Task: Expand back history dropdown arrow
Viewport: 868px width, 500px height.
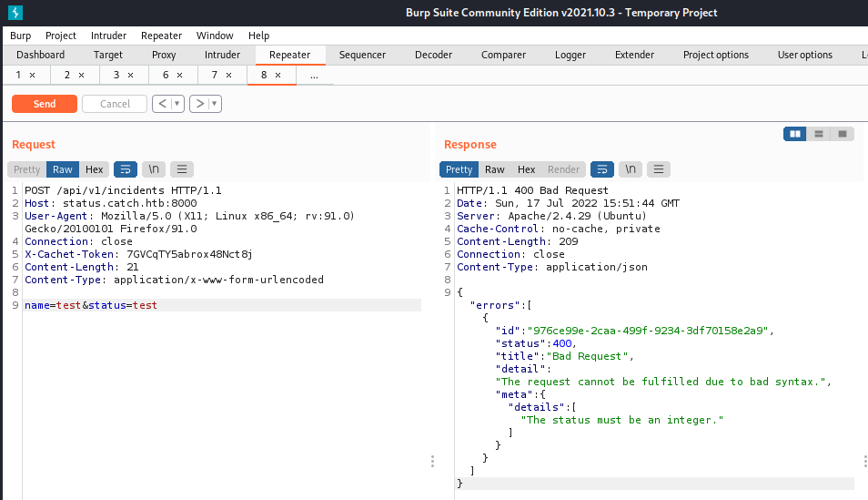Action: (177, 104)
